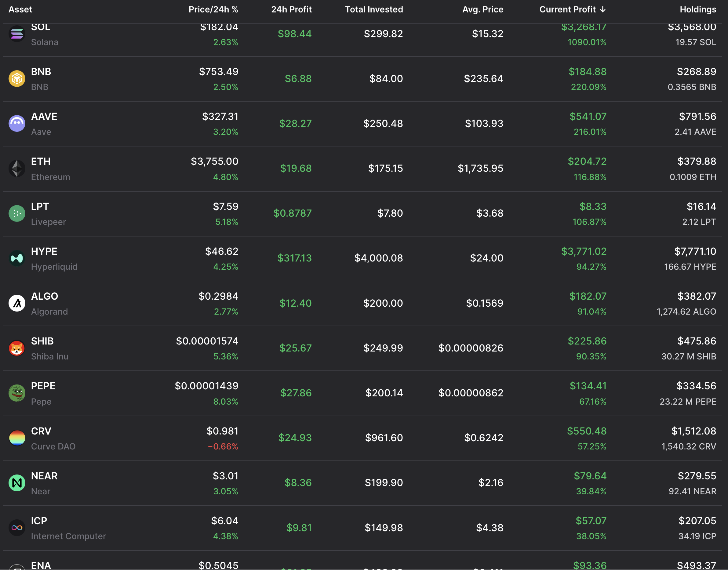The image size is (728, 570).
Task: Click the Pepe frog icon
Action: [17, 393]
